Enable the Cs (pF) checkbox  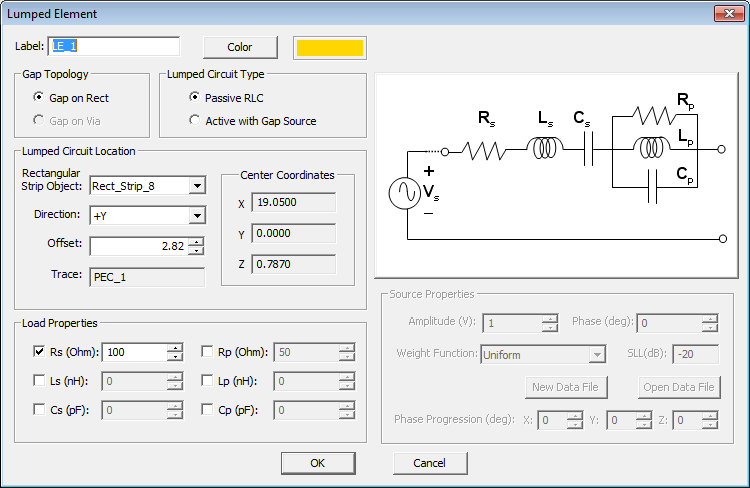click(x=39, y=410)
